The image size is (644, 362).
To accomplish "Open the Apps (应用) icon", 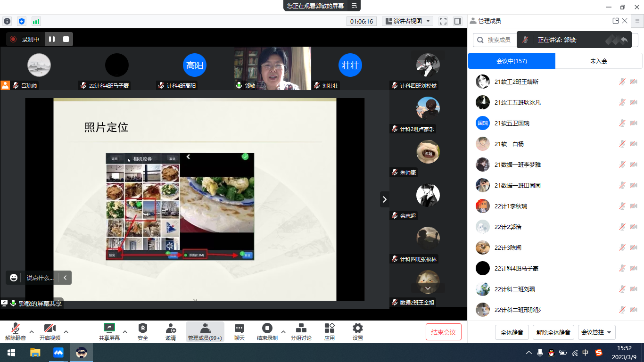I will coord(330,331).
